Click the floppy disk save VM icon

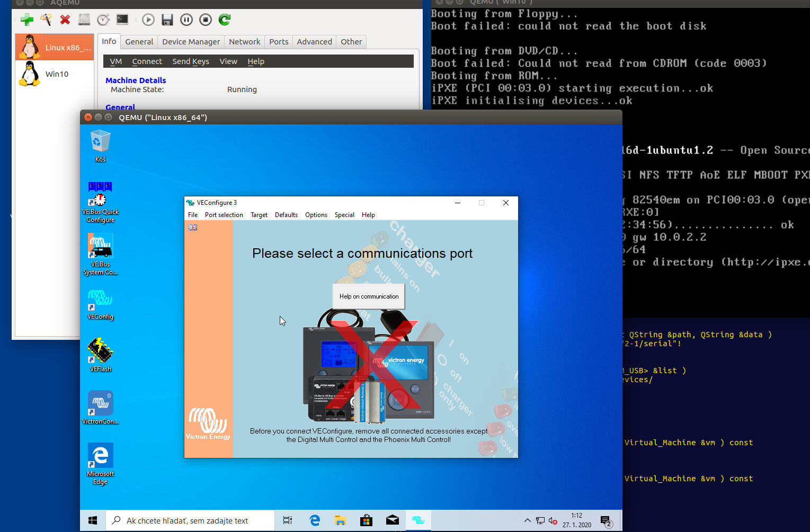[x=167, y=20]
